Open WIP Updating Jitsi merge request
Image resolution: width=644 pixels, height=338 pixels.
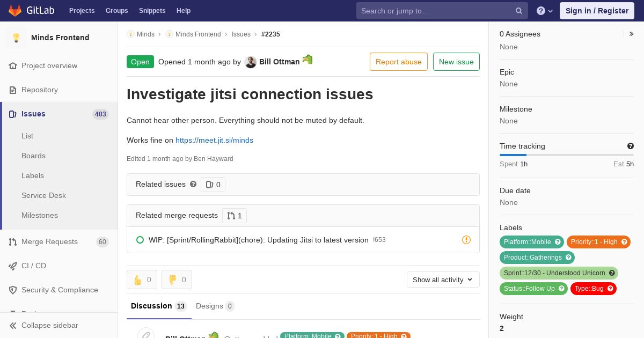click(x=259, y=240)
